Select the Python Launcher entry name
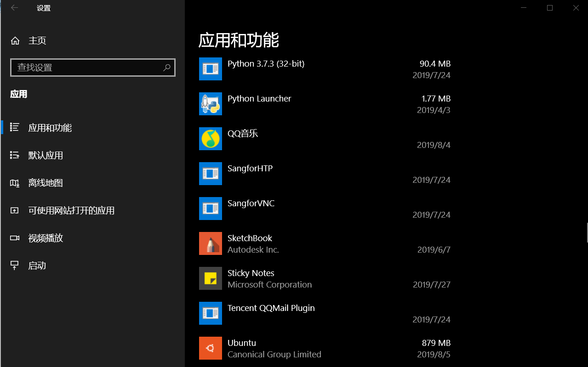The image size is (588, 367). pyautogui.click(x=259, y=99)
